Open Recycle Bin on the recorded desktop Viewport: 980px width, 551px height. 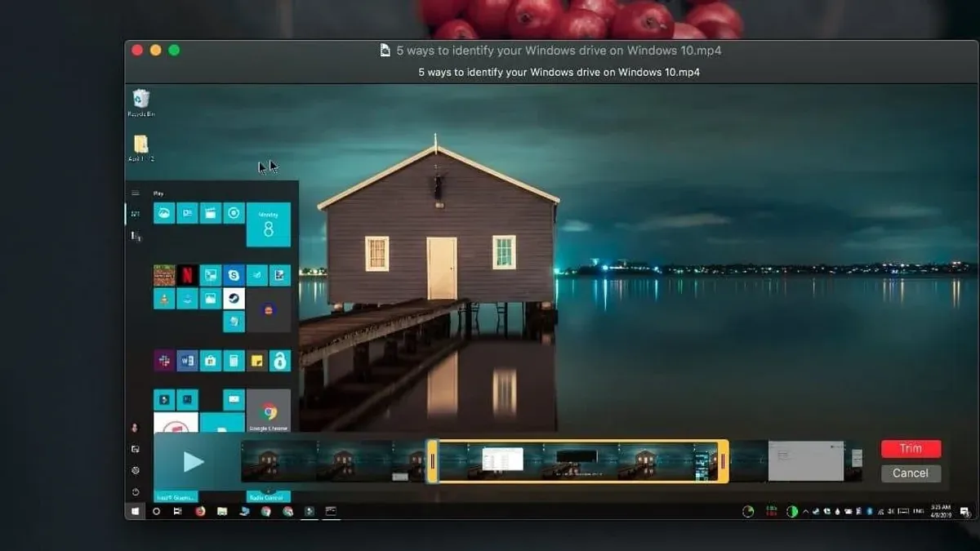click(x=141, y=103)
